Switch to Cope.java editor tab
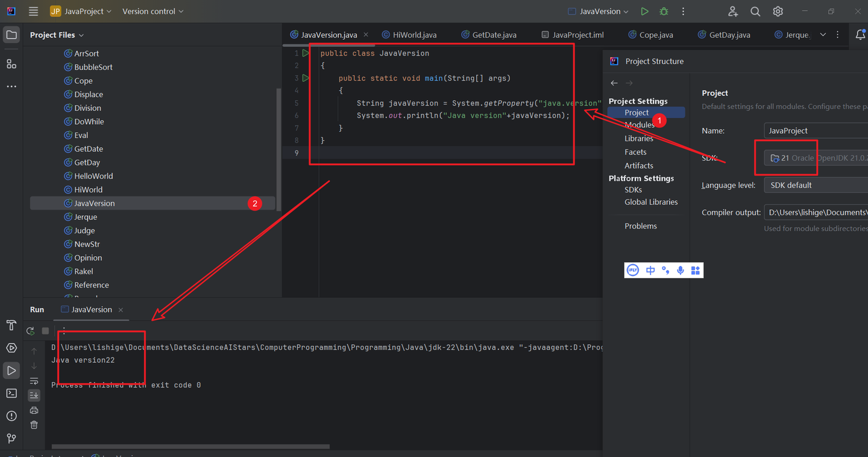This screenshot has width=868, height=457. point(651,35)
